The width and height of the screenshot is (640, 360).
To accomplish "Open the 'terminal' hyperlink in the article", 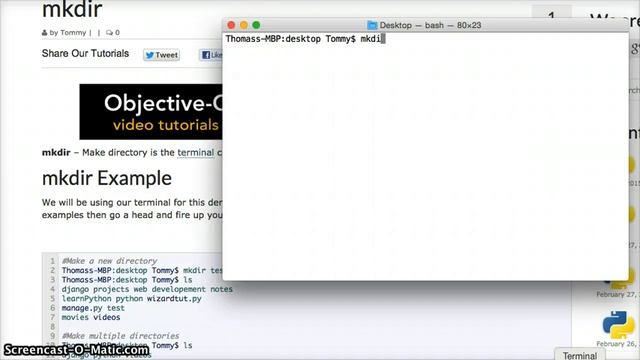I will (196, 153).
